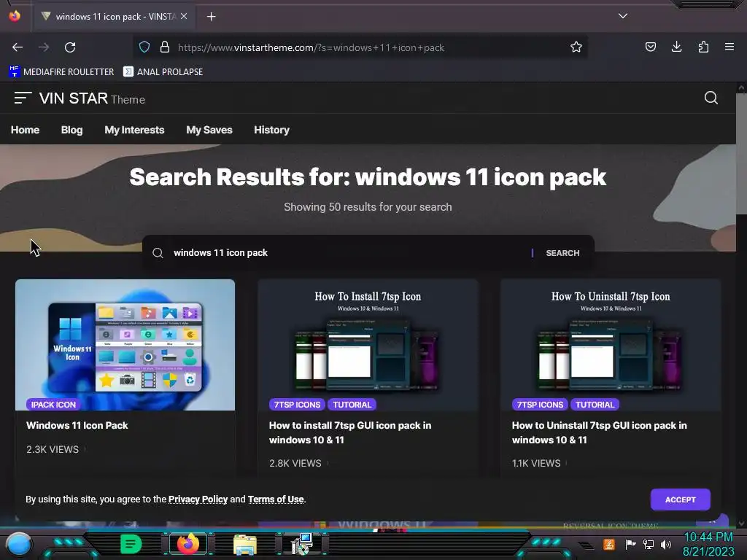Open How to install 7tsp GUI icon pack link
Screen dimensions: 747x560
pyautogui.click(x=350, y=433)
